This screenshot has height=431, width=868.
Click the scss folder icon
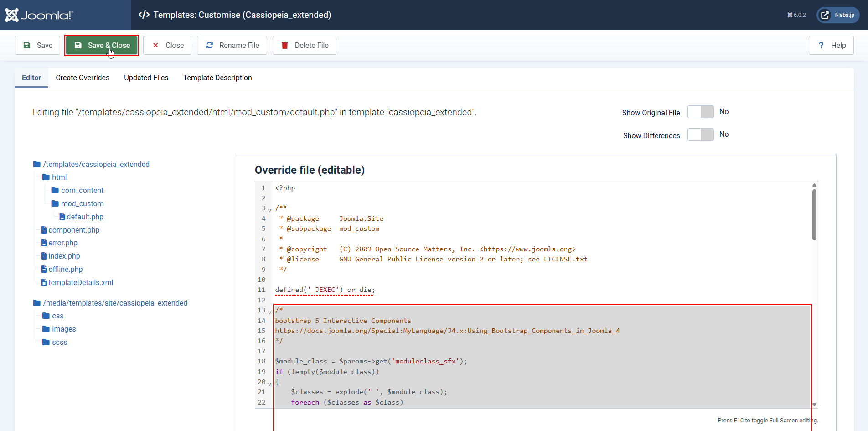coord(46,342)
